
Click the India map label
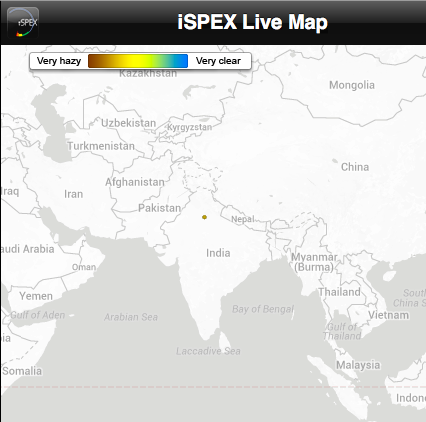[218, 253]
